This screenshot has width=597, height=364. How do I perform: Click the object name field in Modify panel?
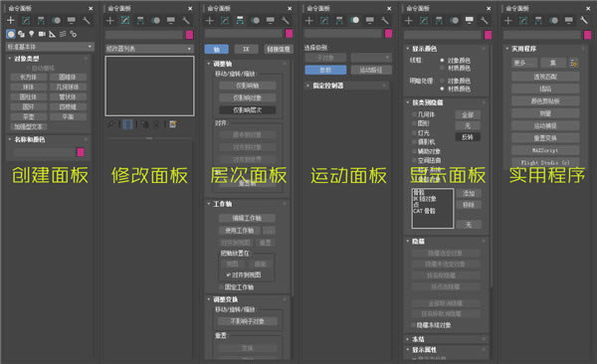coord(144,35)
